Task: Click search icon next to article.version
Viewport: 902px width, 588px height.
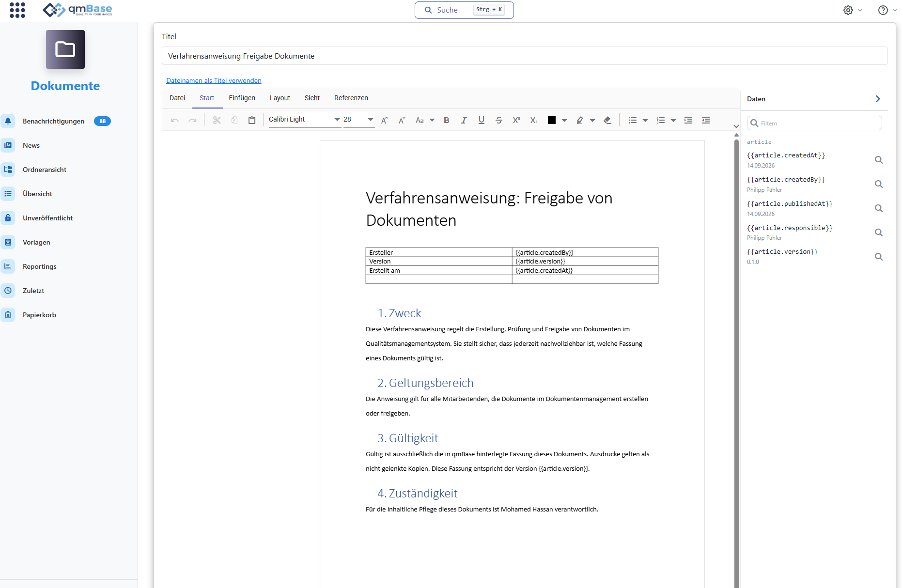Action: point(879,257)
